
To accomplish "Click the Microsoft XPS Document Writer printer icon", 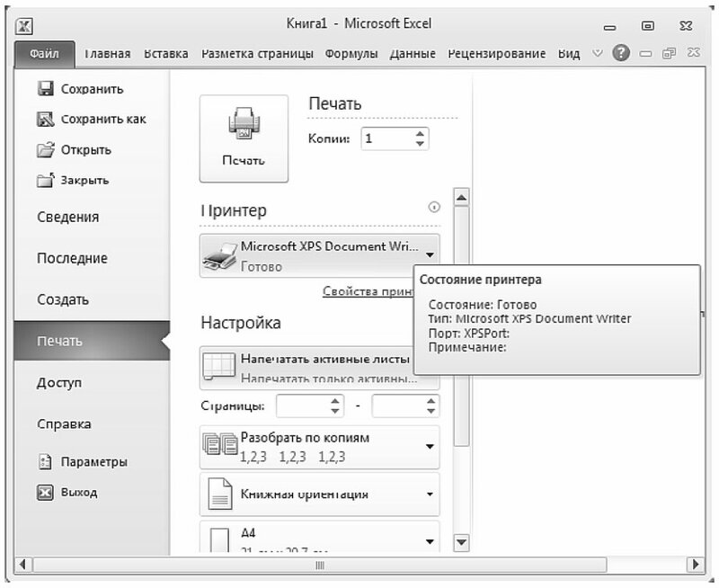I will pos(219,257).
